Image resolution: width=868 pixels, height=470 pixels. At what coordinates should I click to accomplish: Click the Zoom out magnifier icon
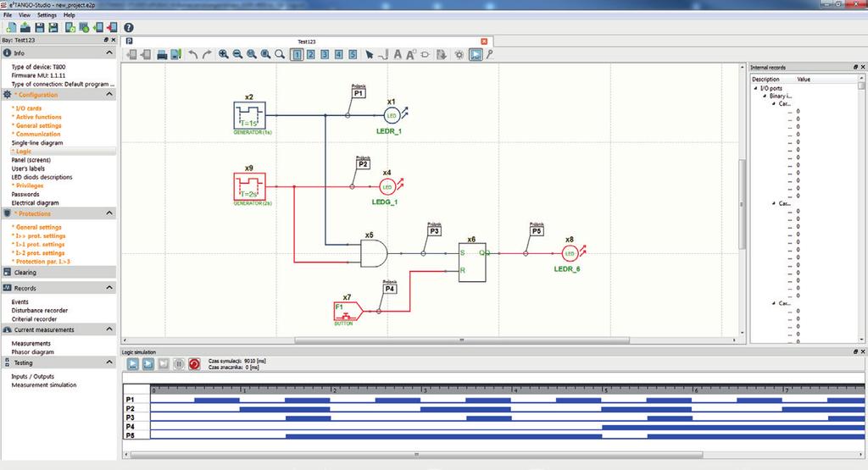(237, 54)
